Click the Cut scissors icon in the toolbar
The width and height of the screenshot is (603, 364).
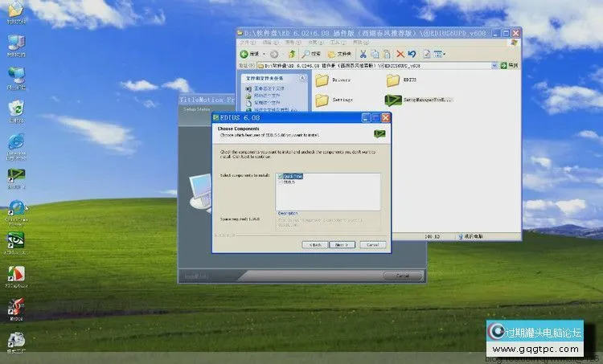363,54
